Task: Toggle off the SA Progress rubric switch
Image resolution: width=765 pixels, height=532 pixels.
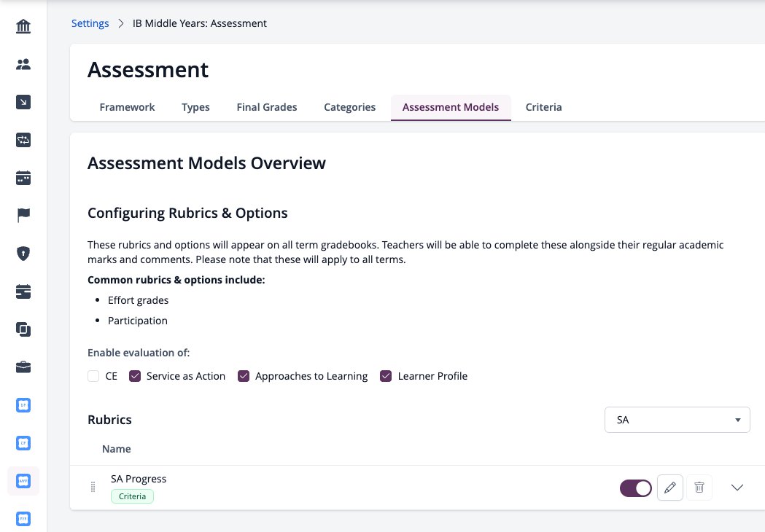Action: [636, 488]
